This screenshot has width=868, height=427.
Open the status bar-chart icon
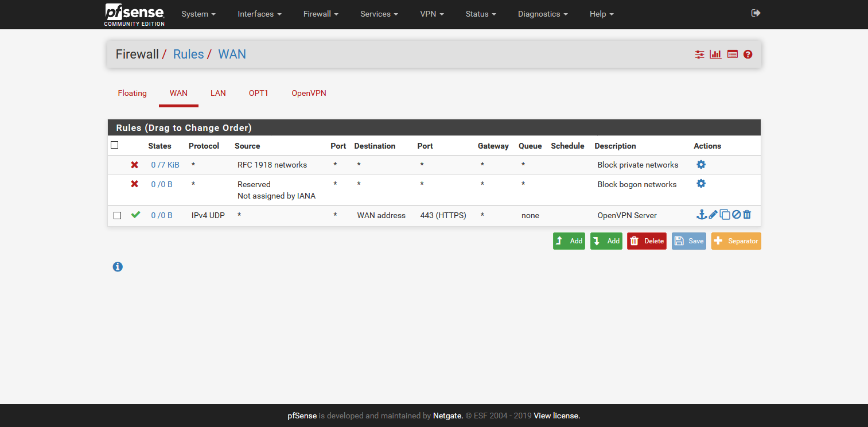pos(715,55)
